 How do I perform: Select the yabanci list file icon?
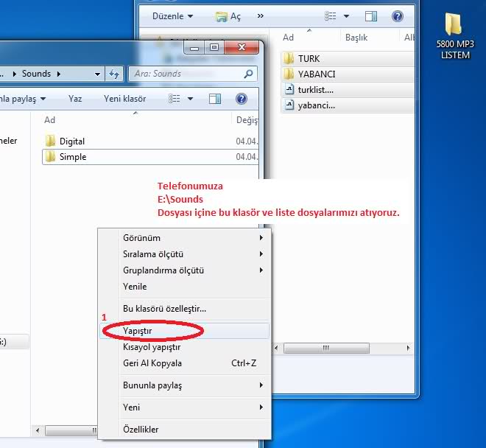(x=289, y=105)
